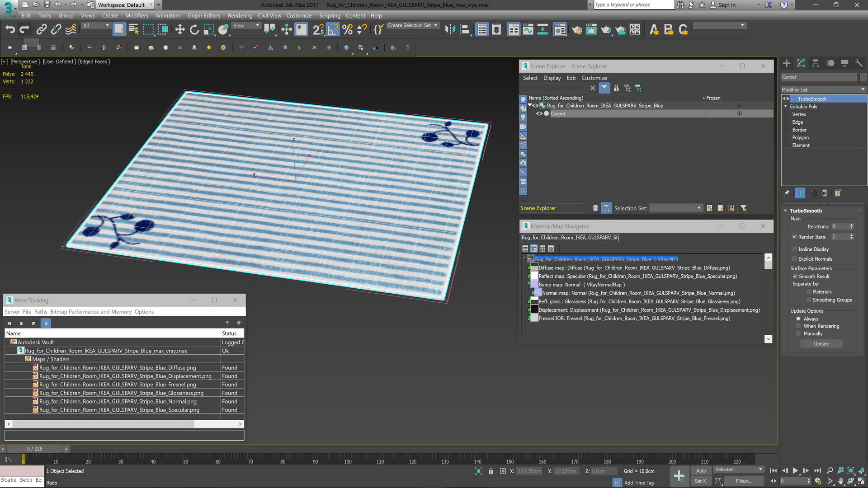868x488 pixels.
Task: Click the Sign In link
Action: click(727, 5)
